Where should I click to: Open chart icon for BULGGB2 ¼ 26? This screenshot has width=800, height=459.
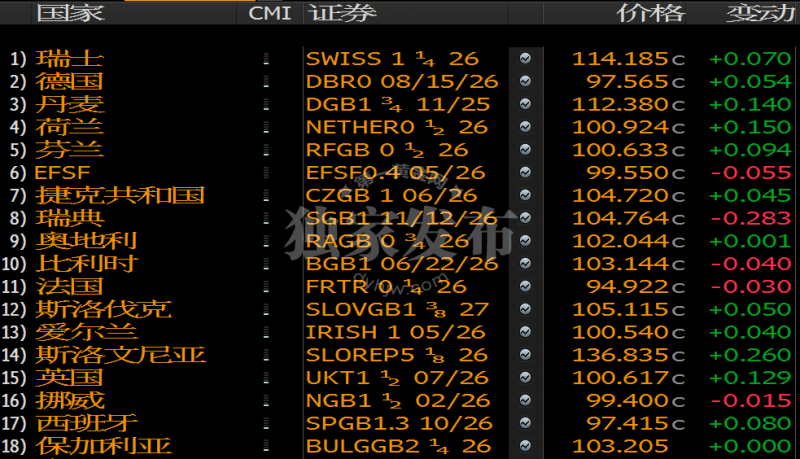(x=525, y=447)
